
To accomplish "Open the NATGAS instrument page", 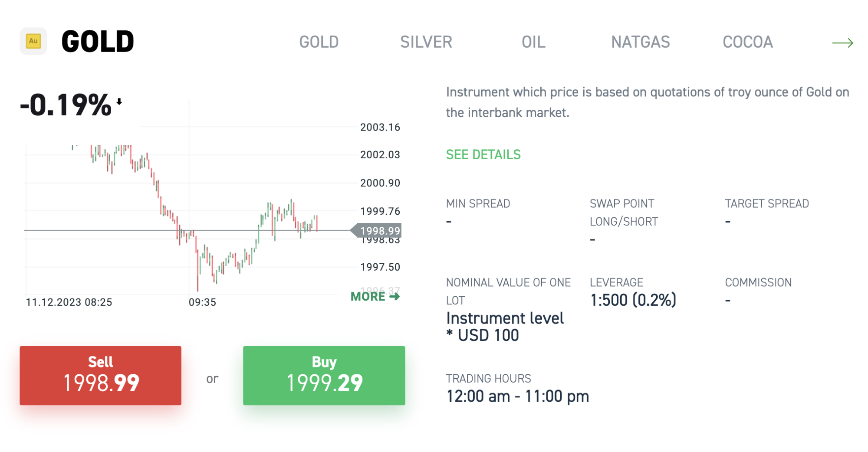I will (640, 42).
